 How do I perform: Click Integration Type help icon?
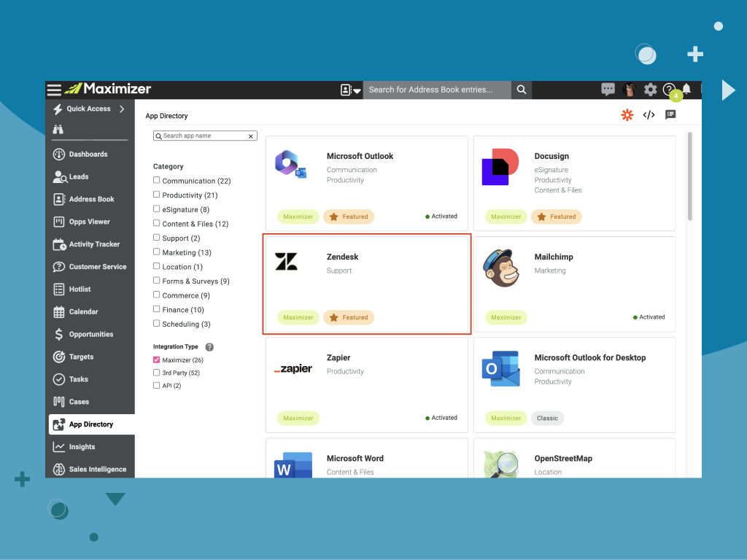(209, 346)
